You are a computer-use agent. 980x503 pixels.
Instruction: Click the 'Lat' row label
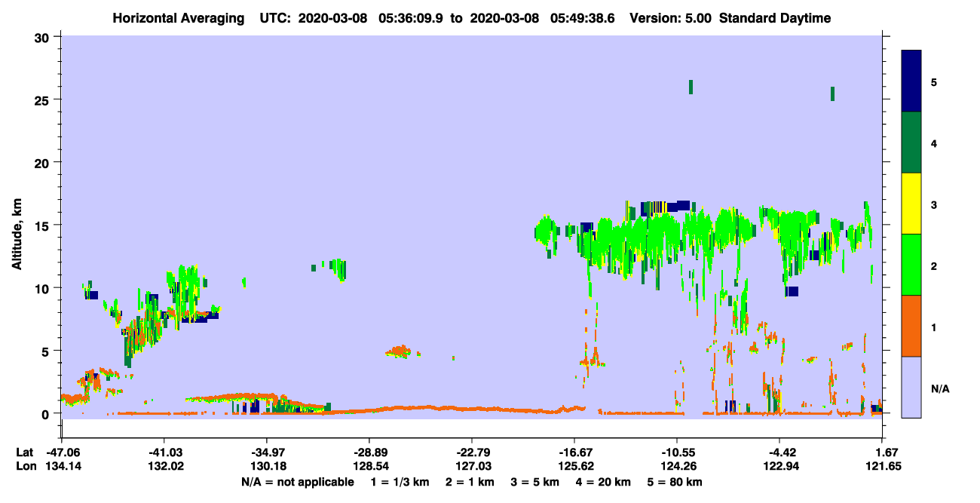(24, 452)
